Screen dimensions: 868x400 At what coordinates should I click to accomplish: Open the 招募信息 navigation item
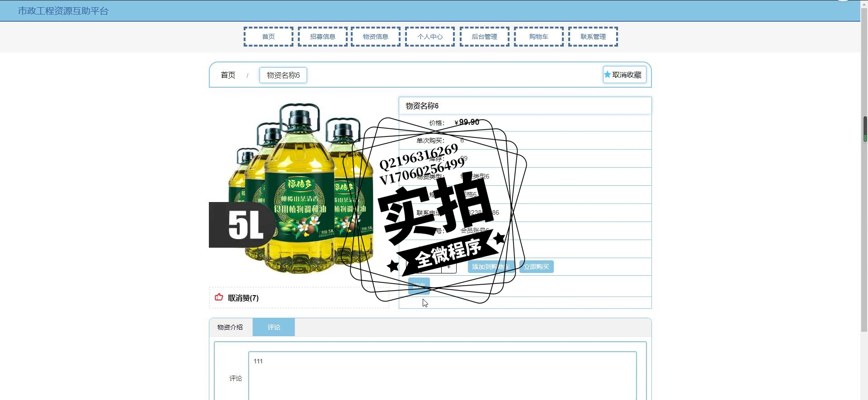click(x=323, y=37)
